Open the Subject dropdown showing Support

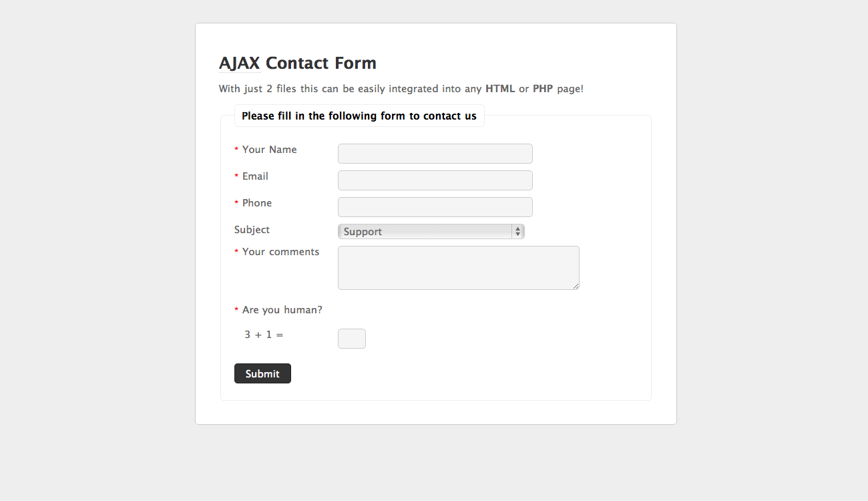point(425,232)
